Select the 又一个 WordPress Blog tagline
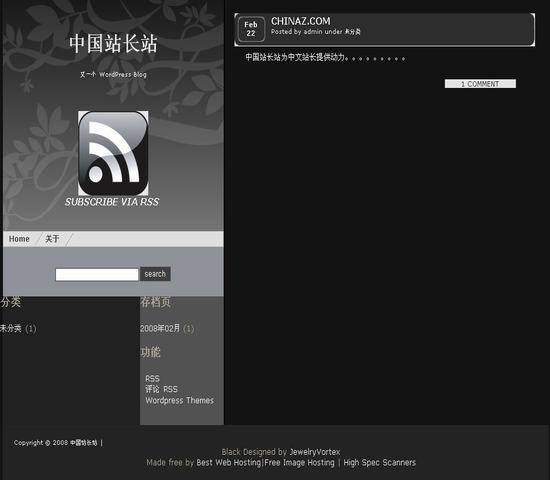550x480 pixels. (113, 74)
